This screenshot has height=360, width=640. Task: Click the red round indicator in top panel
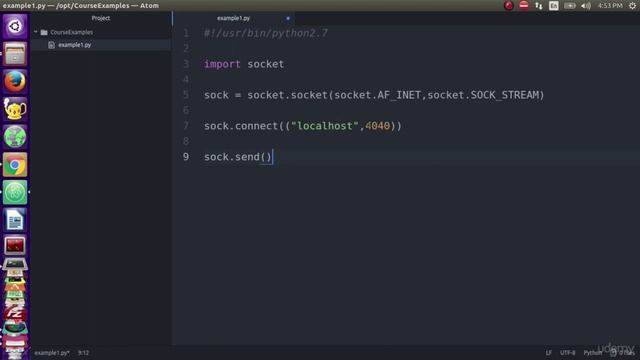509,6
